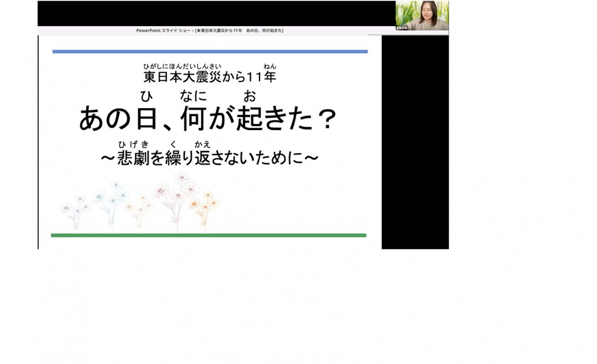Image resolution: width=597 pixels, height=364 pixels.
Task: Click the presenter name label on webcam
Action: pyautogui.click(x=402, y=28)
